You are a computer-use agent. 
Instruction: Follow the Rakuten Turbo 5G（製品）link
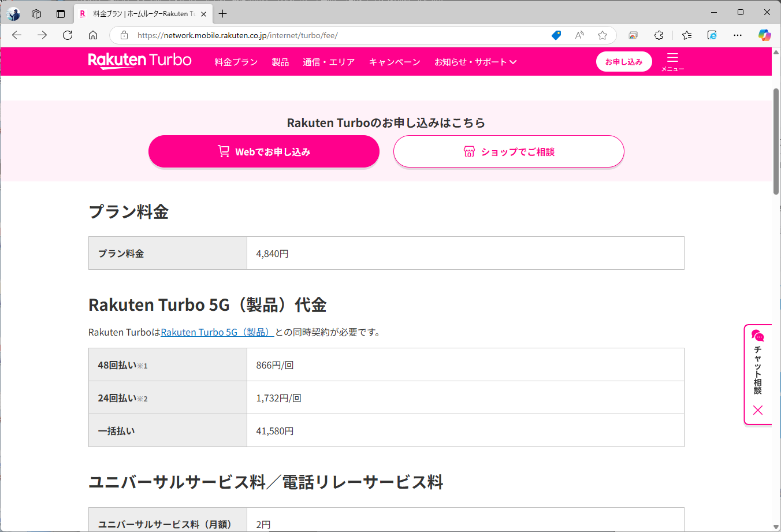point(217,332)
